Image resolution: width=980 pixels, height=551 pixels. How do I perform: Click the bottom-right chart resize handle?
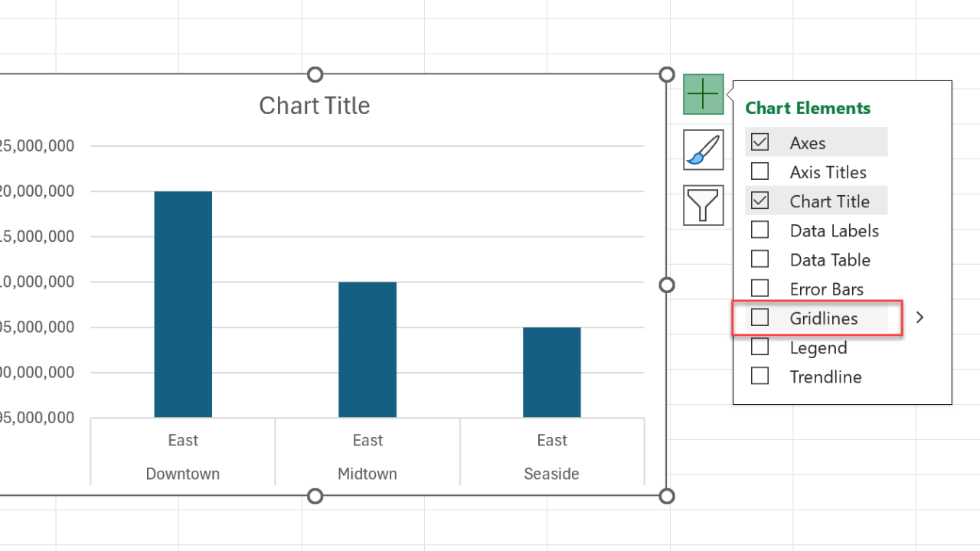[x=667, y=496]
